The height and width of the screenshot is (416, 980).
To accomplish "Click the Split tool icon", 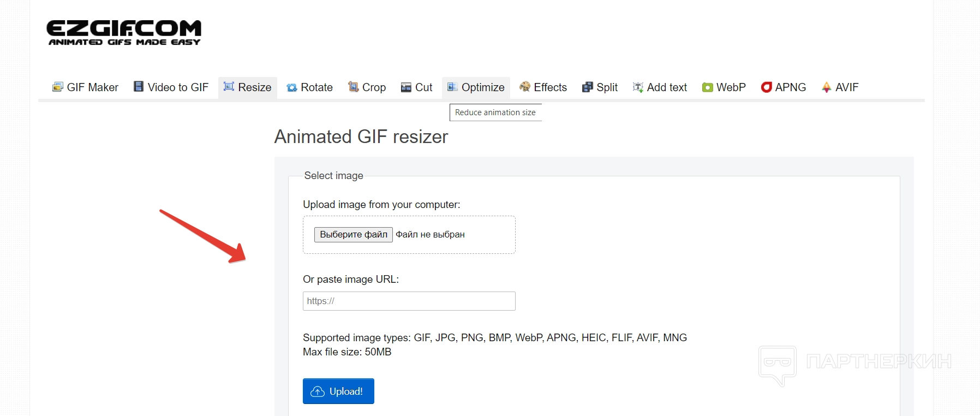I will click(x=588, y=87).
